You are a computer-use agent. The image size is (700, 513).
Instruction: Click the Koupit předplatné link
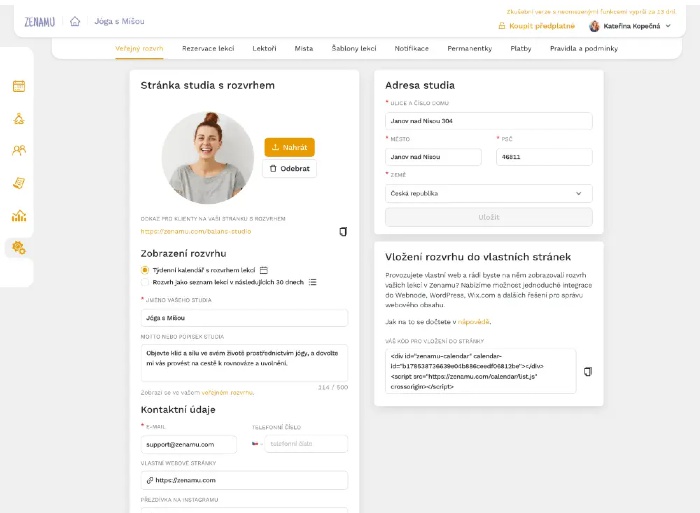point(540,26)
